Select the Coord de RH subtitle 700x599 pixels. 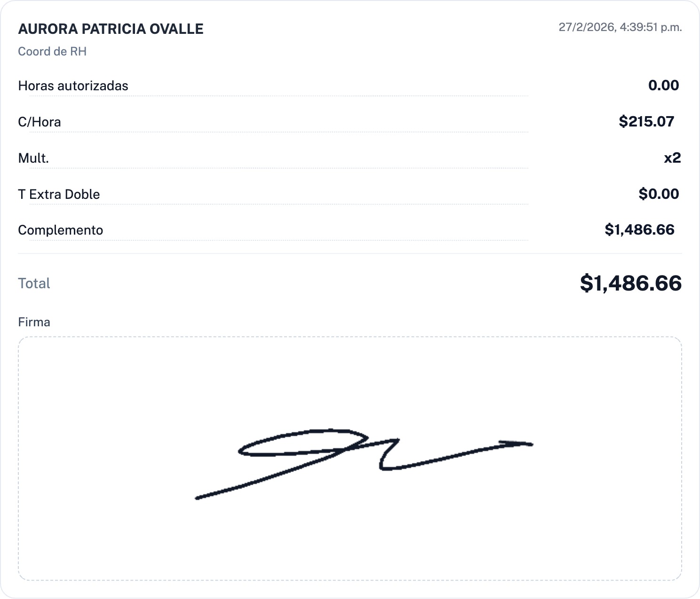click(x=52, y=51)
